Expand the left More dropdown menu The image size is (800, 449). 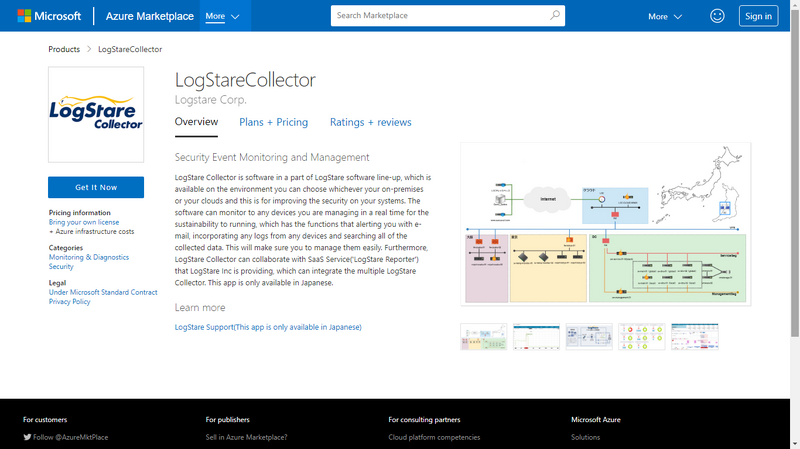[x=222, y=16]
